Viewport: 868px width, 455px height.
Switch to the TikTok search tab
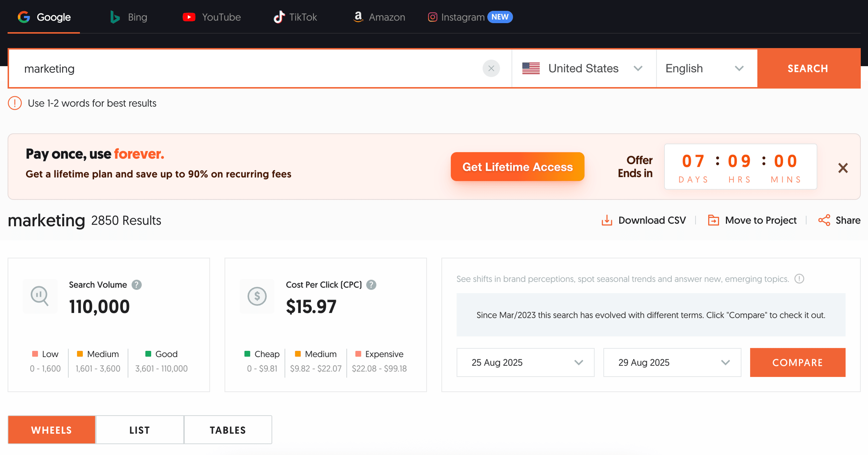[x=295, y=17]
